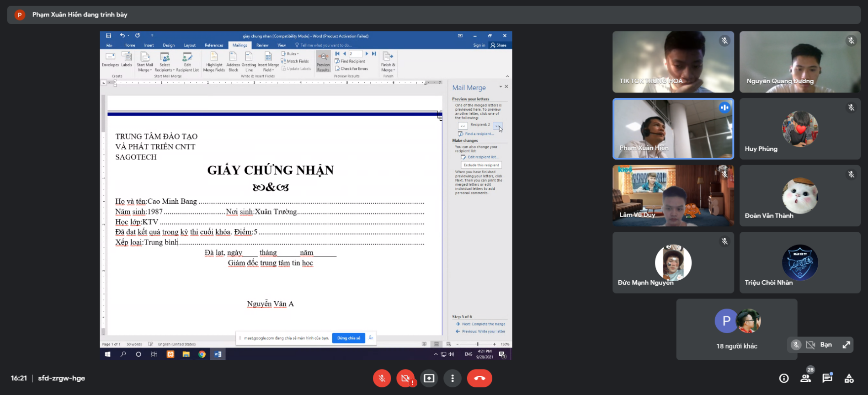Viewport: 868px width, 395px height.
Task: Go to the next record arrow in the ribbon
Action: 367,53
